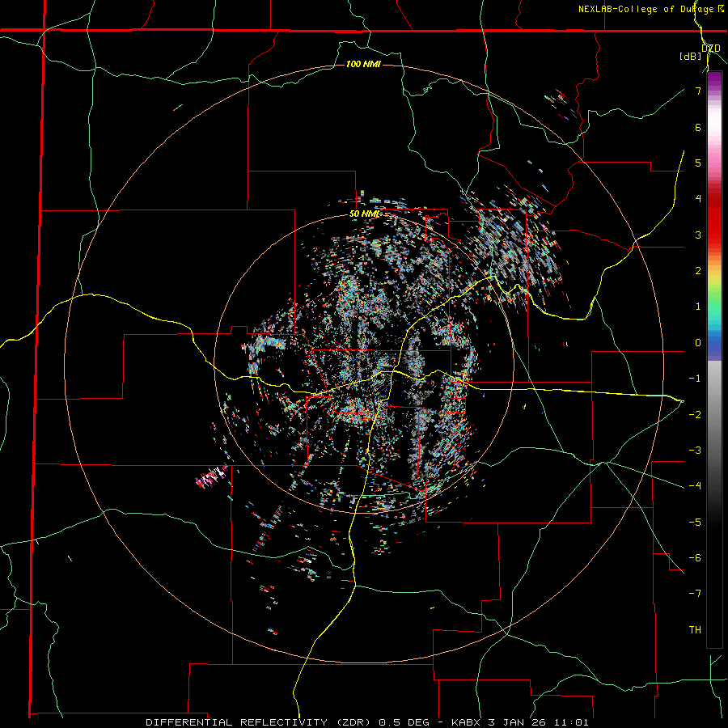The height and width of the screenshot is (728, 728).
Task: Click the -7 value on the color scale
Action: click(x=695, y=594)
